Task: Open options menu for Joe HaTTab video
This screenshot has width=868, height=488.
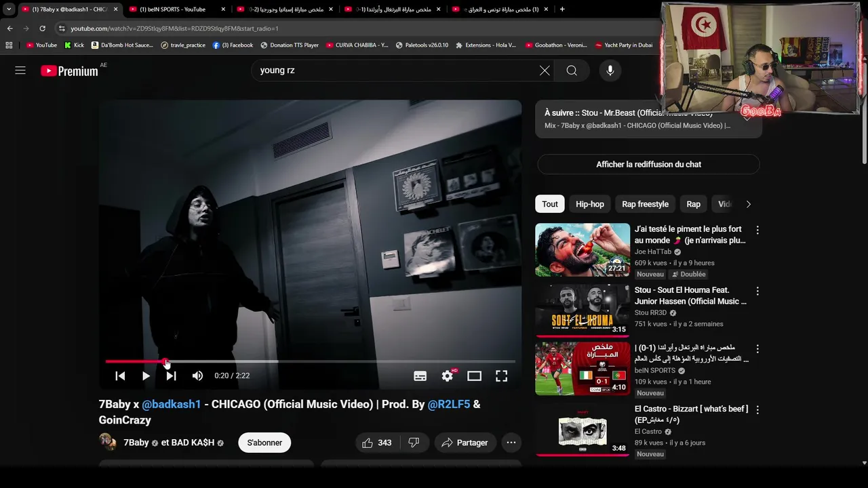Action: 757,230
